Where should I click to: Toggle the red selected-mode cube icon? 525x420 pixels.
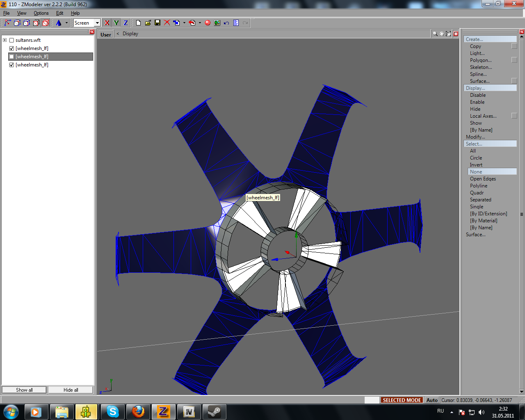coord(46,23)
